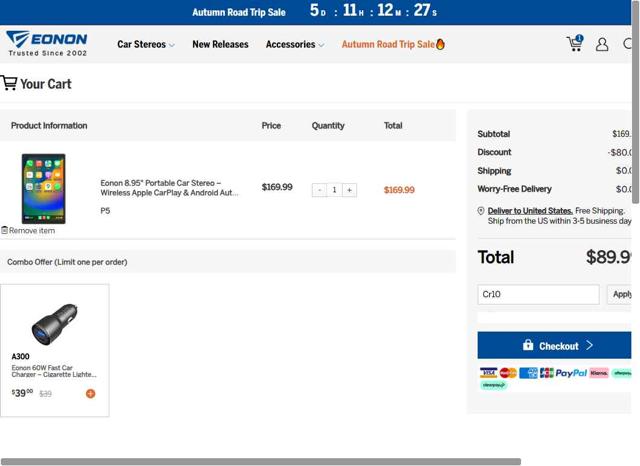
Task: Click the American Express payment icon
Action: (528, 373)
